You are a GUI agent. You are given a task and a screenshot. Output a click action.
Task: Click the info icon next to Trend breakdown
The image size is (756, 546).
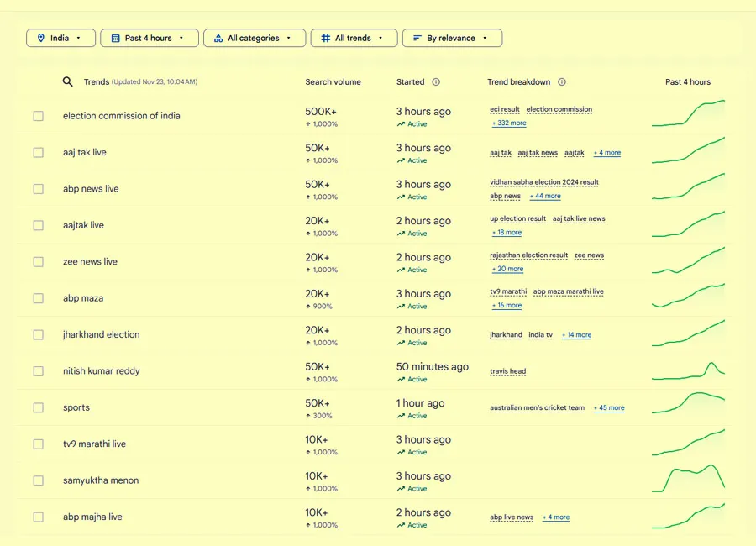click(562, 82)
